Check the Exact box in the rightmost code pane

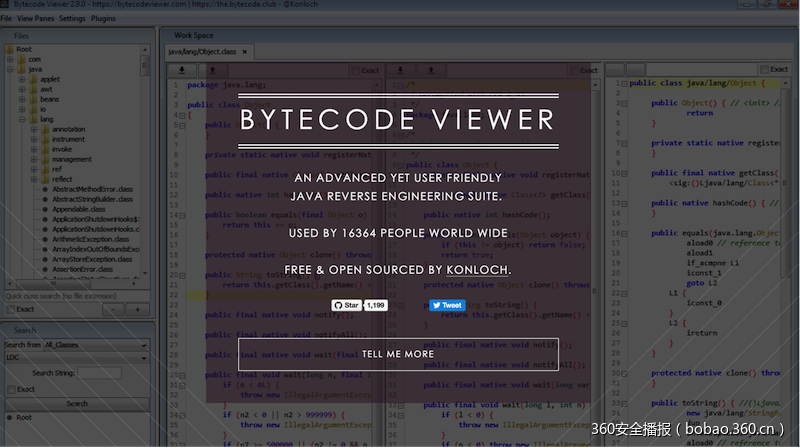point(764,70)
